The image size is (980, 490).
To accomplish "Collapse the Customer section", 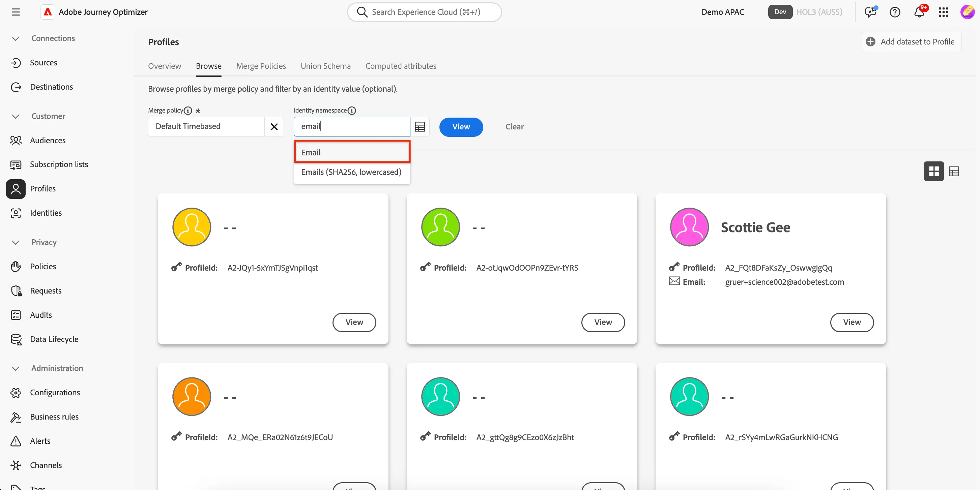I will 16,116.
